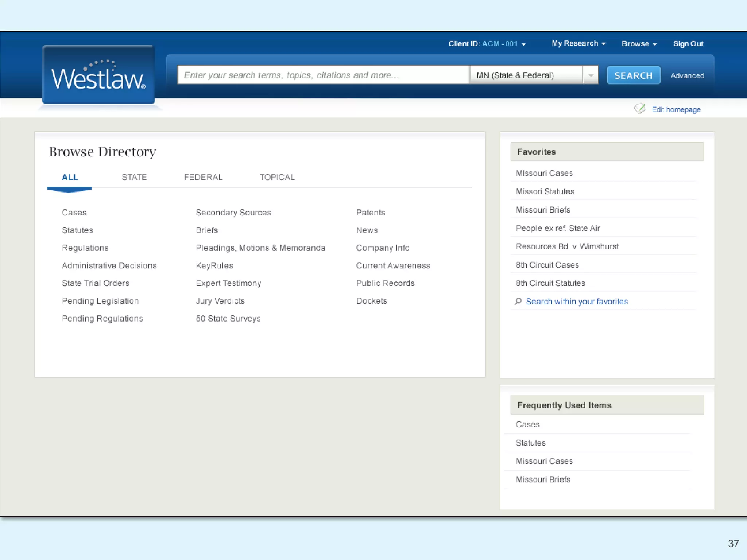
Task: Open the Advanced search link
Action: coord(687,75)
